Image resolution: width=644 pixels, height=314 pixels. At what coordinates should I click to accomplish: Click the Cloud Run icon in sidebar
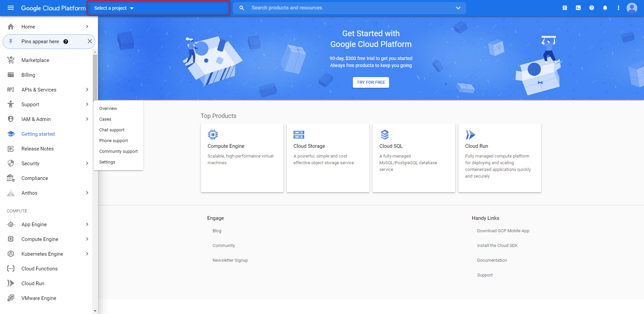coord(11,283)
